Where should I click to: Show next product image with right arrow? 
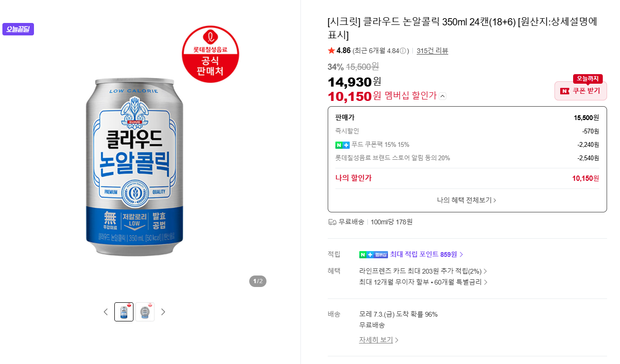pyautogui.click(x=163, y=312)
